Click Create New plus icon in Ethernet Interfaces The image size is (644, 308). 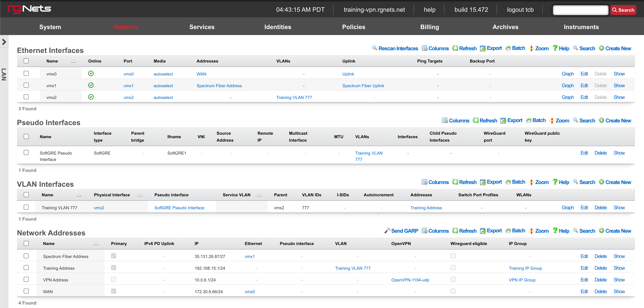[602, 48]
